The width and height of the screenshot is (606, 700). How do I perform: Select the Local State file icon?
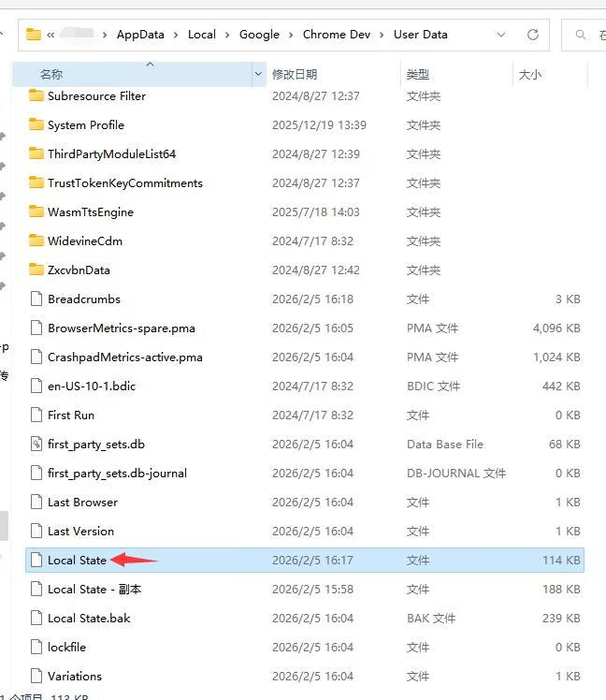tap(36, 561)
